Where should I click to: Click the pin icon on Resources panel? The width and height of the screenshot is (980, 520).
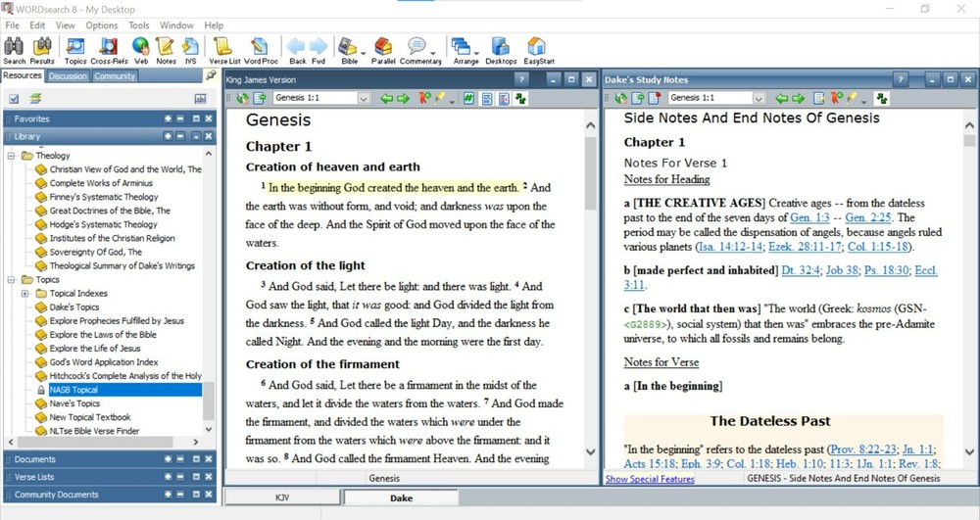tap(211, 75)
